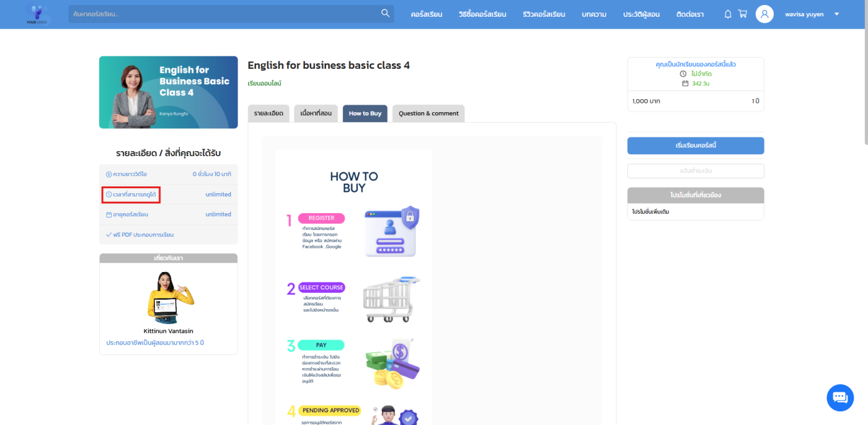Click the user profile avatar icon

(764, 14)
